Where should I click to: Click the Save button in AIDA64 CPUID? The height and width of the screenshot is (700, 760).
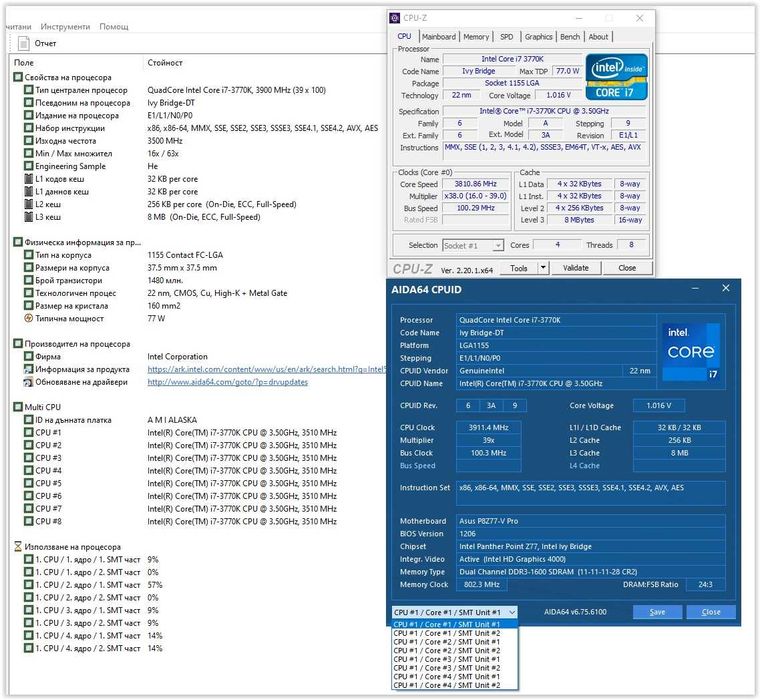[x=657, y=612]
